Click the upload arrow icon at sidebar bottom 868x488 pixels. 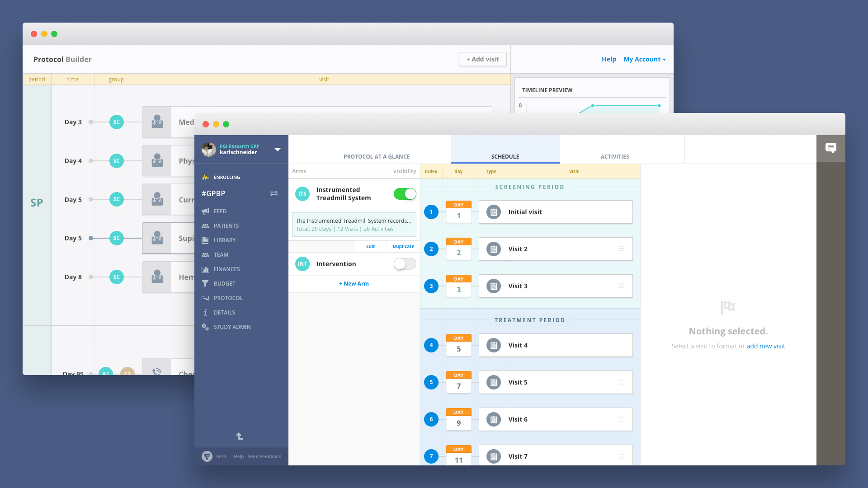[240, 436]
